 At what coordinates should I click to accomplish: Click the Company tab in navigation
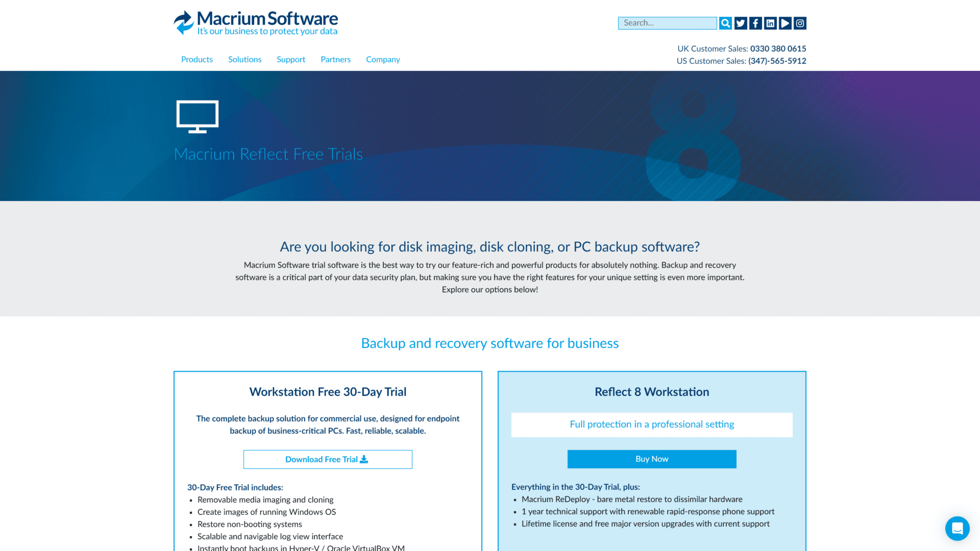(x=383, y=59)
